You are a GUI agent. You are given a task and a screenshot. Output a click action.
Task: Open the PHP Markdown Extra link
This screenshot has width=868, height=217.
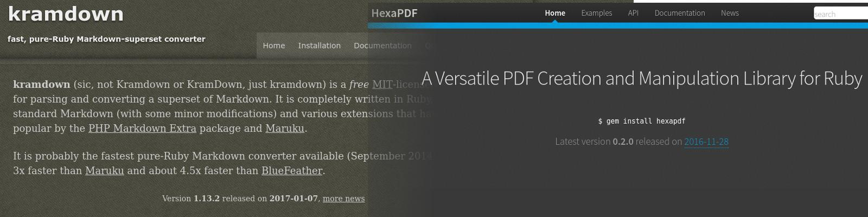tap(142, 129)
